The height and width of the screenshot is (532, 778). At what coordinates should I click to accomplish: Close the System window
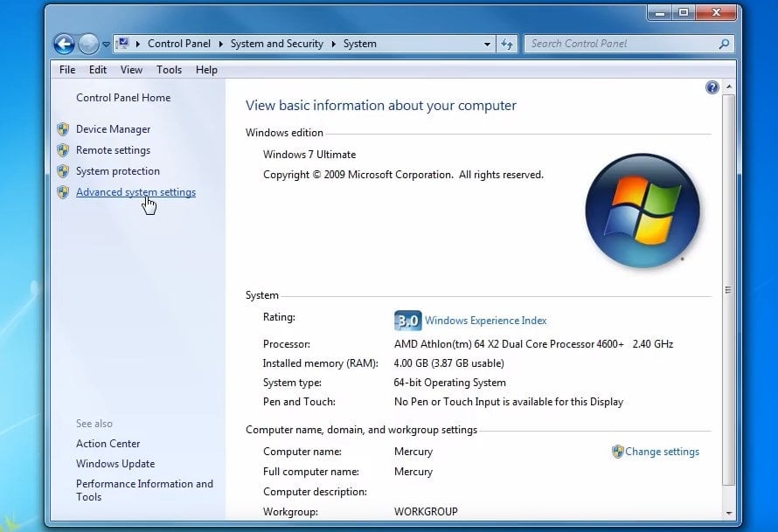(x=716, y=13)
